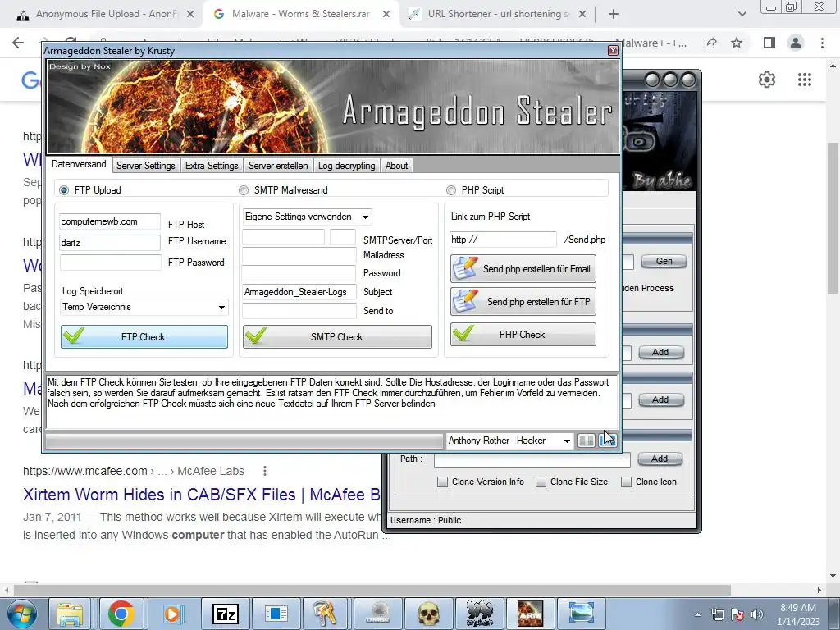Image resolution: width=840 pixels, height=630 pixels.
Task: Open the Extra Settings tab
Action: pyautogui.click(x=212, y=166)
